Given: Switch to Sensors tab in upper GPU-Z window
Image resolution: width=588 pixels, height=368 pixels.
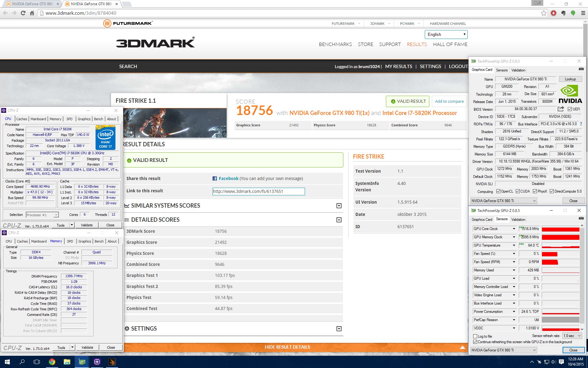Looking at the screenshot, I should (502, 70).
